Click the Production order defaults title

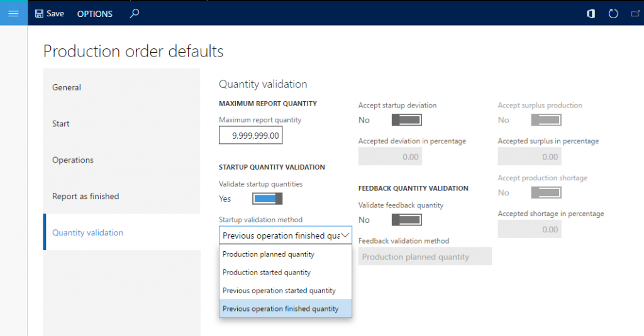133,51
